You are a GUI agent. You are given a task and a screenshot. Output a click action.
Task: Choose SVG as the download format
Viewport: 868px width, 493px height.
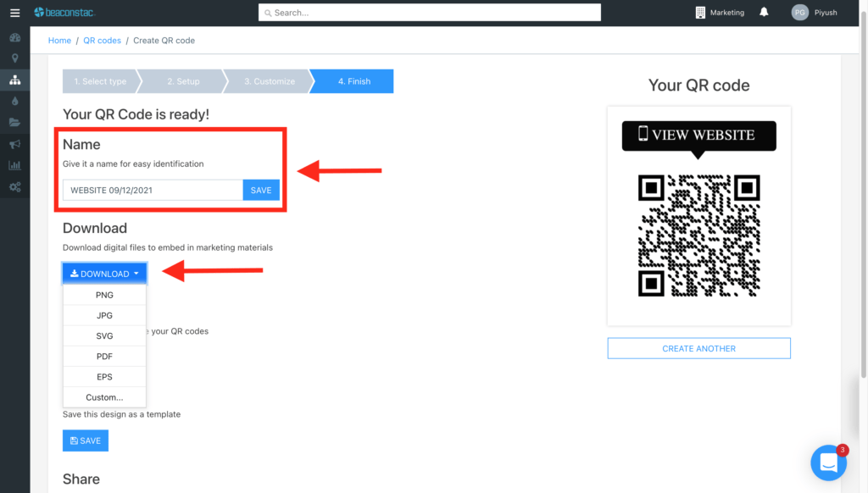click(x=104, y=335)
